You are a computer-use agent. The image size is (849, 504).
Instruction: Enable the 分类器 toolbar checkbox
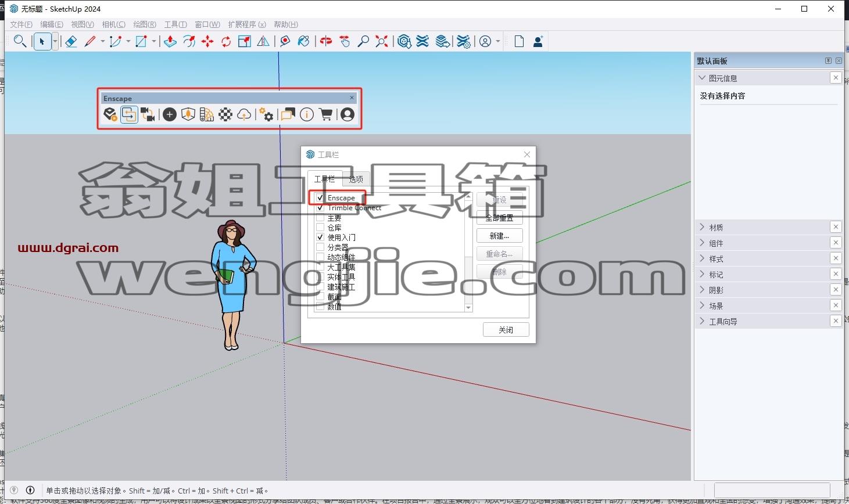tap(320, 247)
